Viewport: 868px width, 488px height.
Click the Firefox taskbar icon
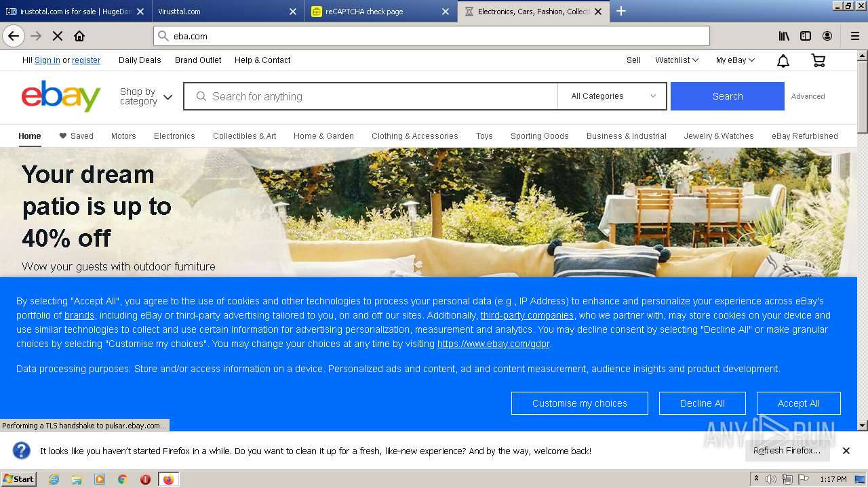[168, 479]
